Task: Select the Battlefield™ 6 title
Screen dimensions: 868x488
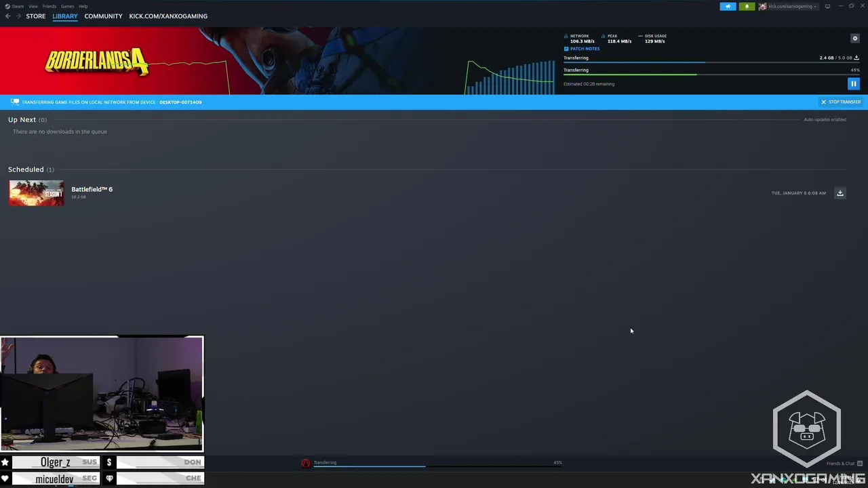Action: click(x=92, y=189)
